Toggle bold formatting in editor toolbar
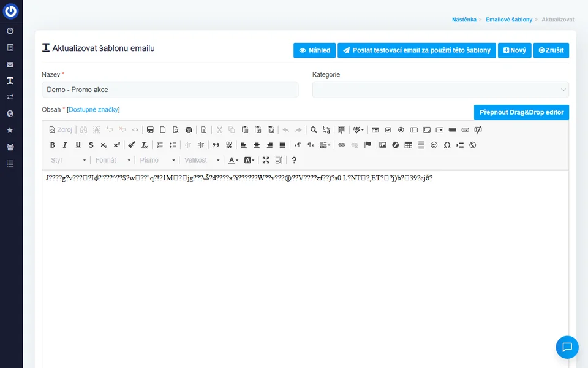The width and height of the screenshot is (588, 368). coord(52,145)
